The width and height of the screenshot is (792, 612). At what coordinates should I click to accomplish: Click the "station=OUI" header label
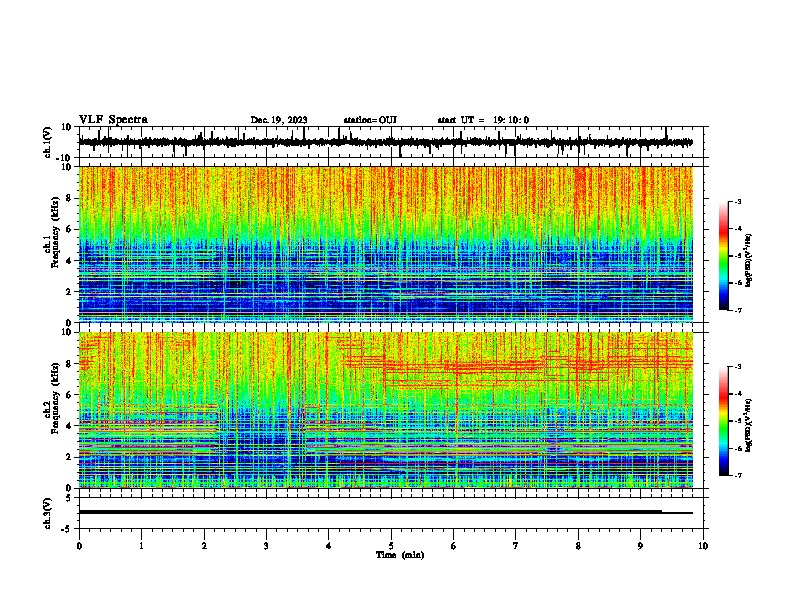pos(370,120)
